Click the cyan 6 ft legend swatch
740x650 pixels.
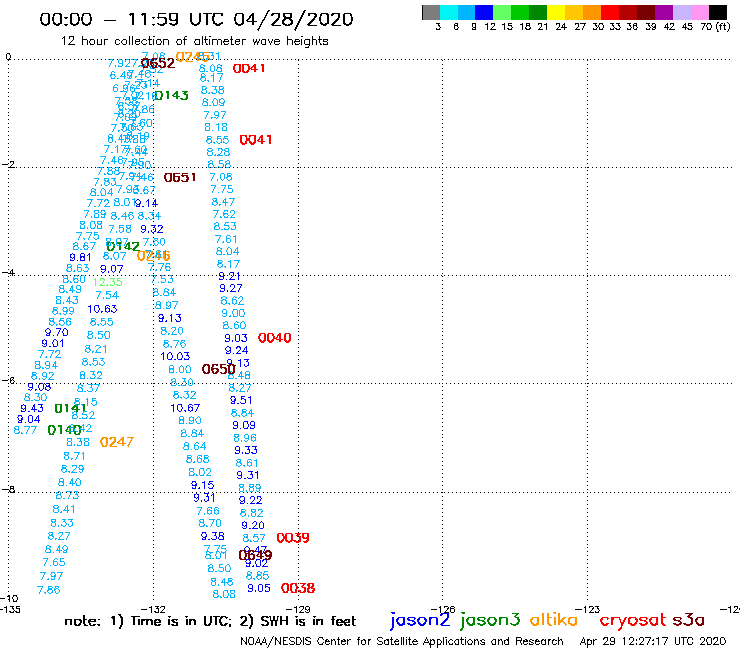pos(449,12)
